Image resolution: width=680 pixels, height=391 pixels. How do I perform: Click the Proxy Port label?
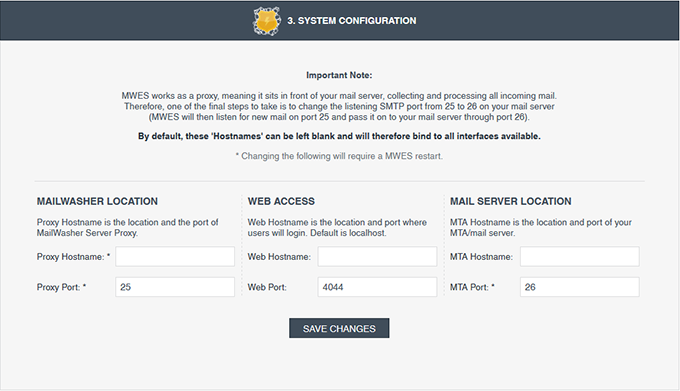(62, 287)
